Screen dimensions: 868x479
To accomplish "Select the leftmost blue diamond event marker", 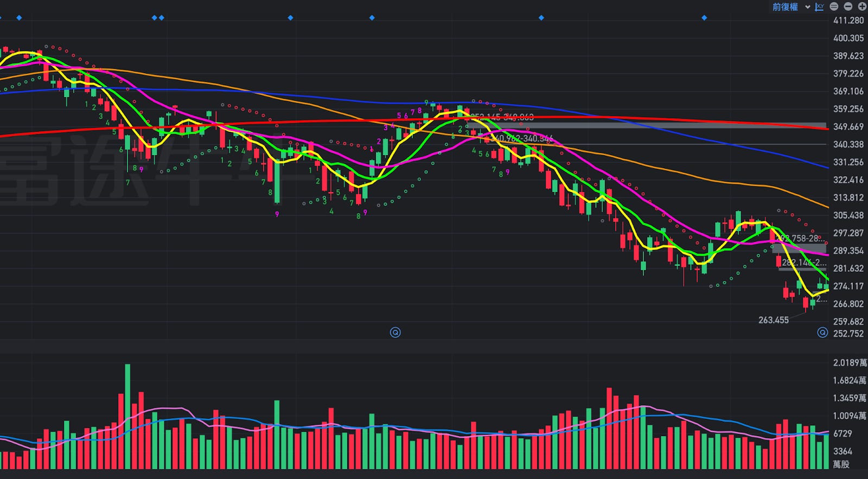I will coord(20,18).
